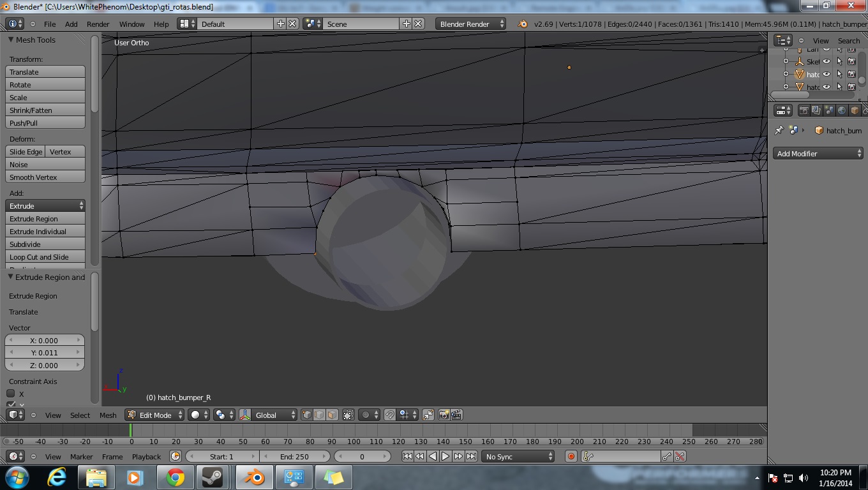Click the Smooth Vertex button
Screen dimensions: 868x490
pos(45,177)
